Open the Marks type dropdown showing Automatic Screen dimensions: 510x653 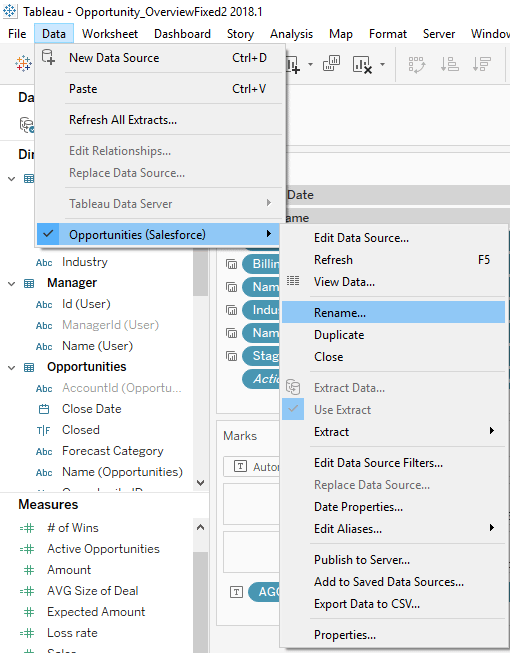[x=251, y=466]
